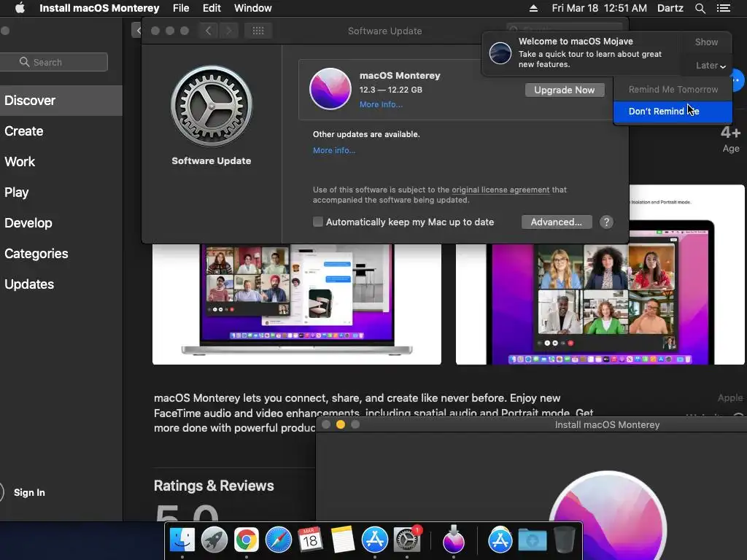The height and width of the screenshot is (560, 747).
Task: Click the Mojave notification icon
Action: click(x=500, y=52)
